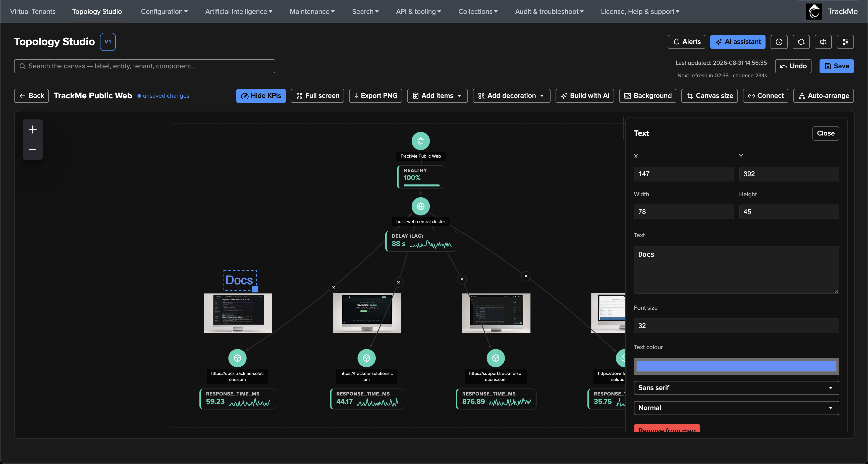Close the Text properties panel
The height and width of the screenshot is (464, 868).
coord(826,133)
